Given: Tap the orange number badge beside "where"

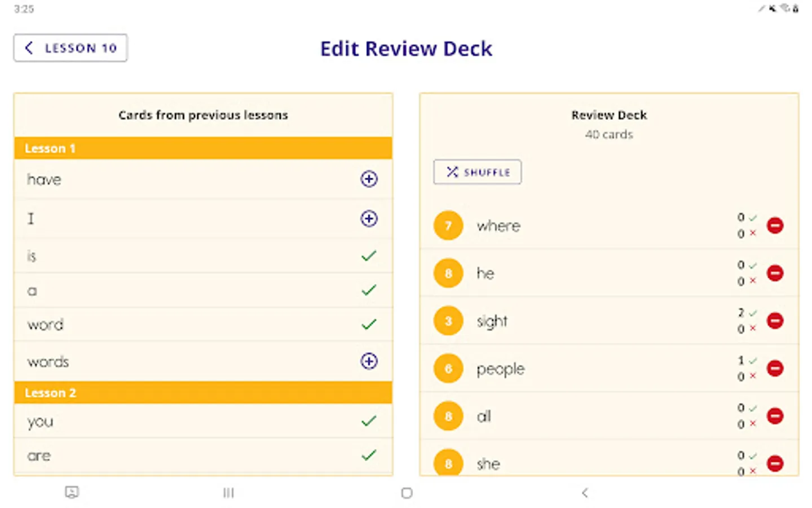Looking at the screenshot, I should tap(448, 226).
